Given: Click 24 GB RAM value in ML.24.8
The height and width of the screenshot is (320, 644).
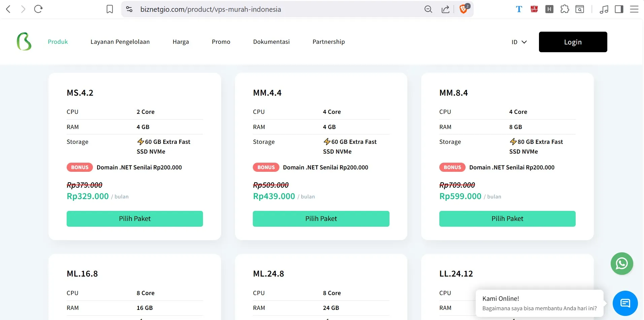Looking at the screenshot, I should [331, 308].
